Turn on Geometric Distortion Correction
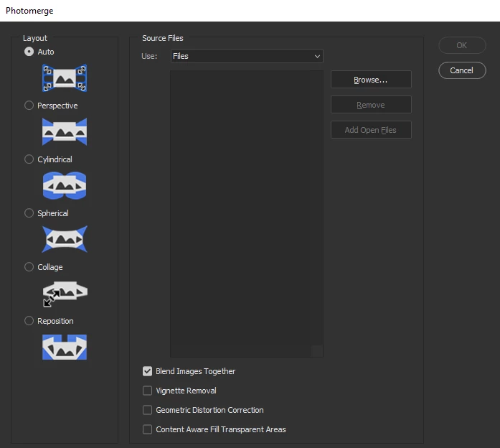This screenshot has width=500, height=448. (147, 410)
